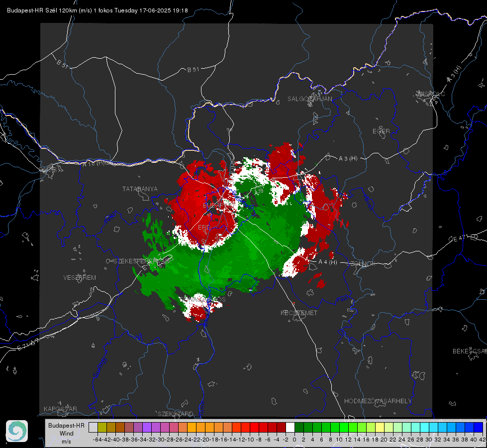The width and height of the screenshot is (487, 448).
Task: Click the '-10' legend value
Action: click(x=250, y=440)
